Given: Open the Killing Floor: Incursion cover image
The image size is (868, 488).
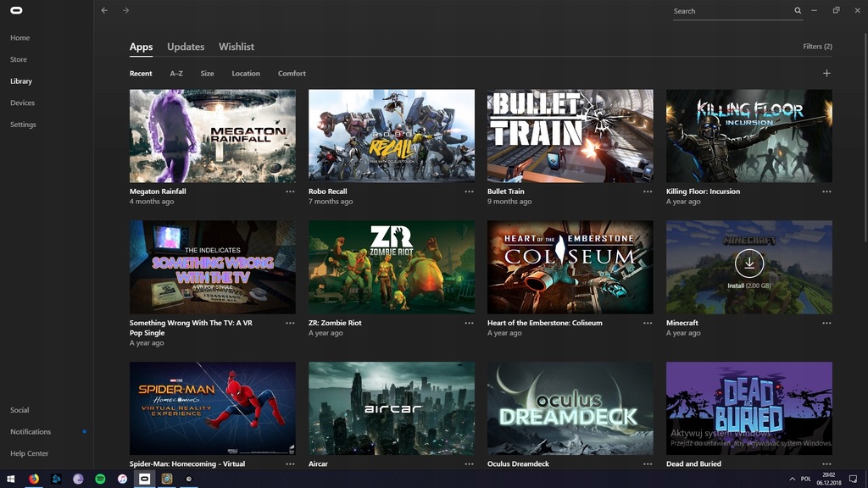Looking at the screenshot, I should (749, 136).
